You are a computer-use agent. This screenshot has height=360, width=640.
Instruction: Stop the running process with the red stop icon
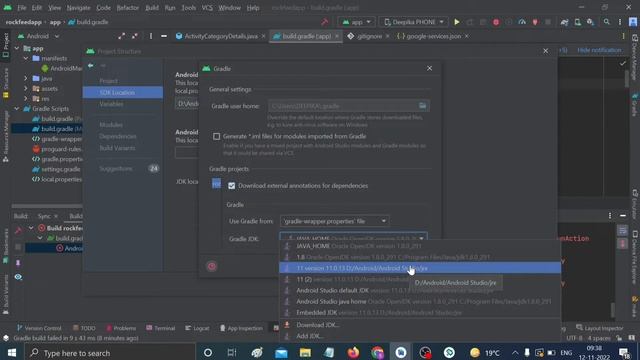pos(496,22)
